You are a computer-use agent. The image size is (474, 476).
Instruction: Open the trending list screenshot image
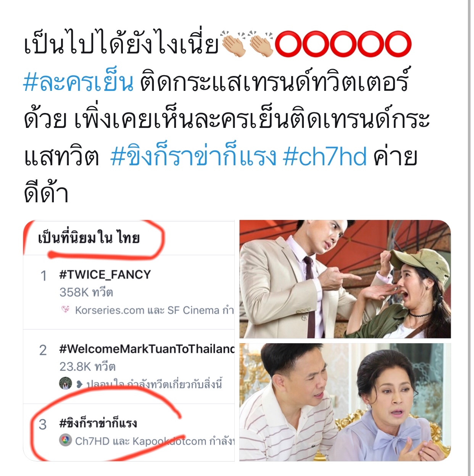click(x=129, y=341)
